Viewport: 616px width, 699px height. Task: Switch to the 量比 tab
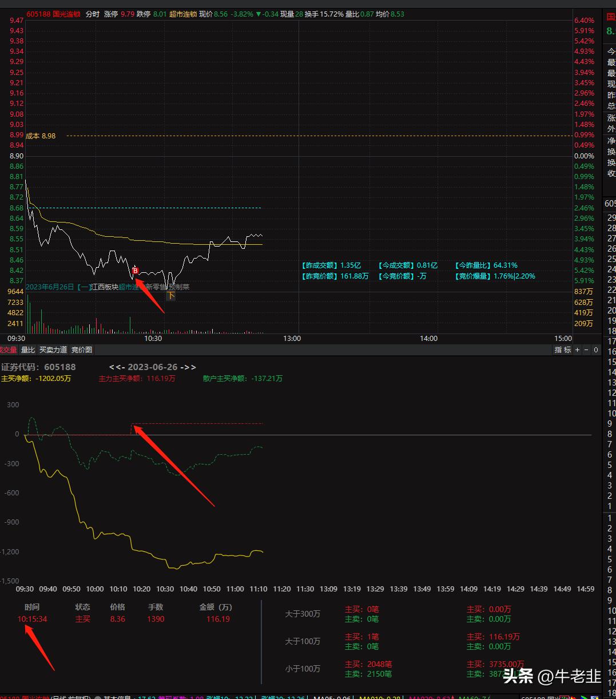click(28, 349)
